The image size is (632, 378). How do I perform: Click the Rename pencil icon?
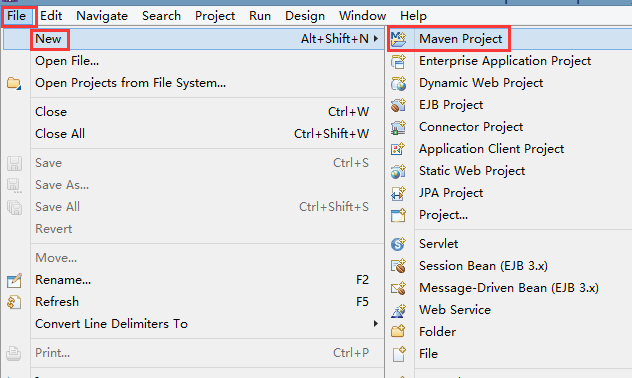[x=14, y=280]
